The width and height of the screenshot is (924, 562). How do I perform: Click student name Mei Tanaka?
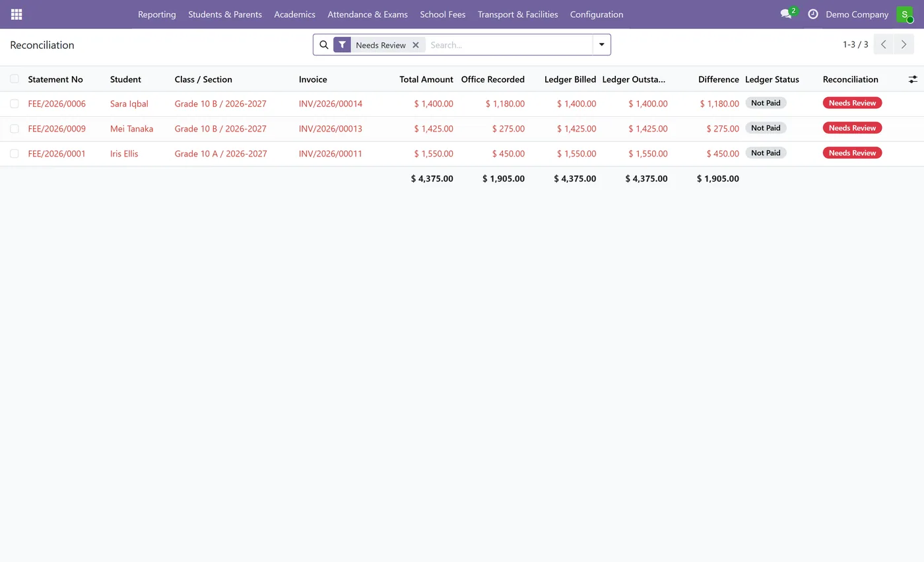[x=131, y=129]
